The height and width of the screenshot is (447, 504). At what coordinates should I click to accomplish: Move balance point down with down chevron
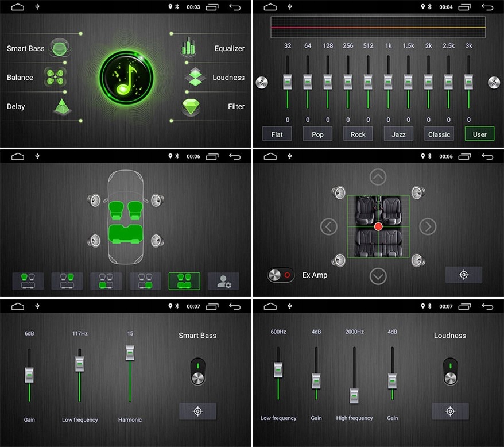378,276
